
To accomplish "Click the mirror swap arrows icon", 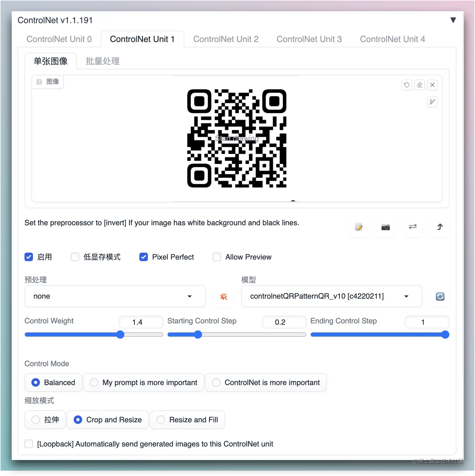I will click(413, 227).
